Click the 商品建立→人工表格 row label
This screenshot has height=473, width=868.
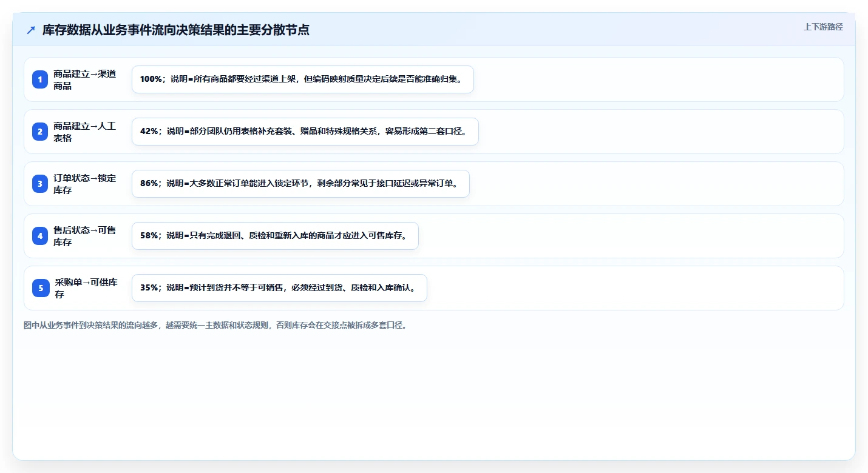pyautogui.click(x=84, y=132)
